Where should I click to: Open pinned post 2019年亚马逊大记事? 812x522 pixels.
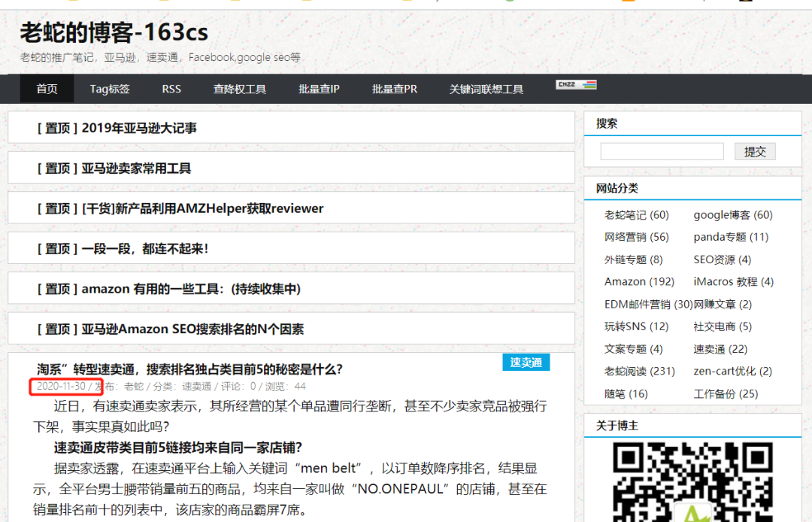pos(139,128)
